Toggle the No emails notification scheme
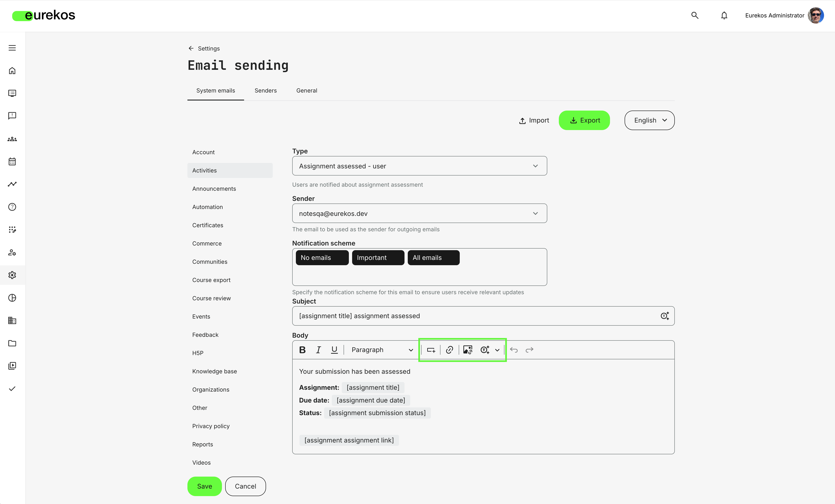Screen dimensions: 835x504 click(322, 257)
